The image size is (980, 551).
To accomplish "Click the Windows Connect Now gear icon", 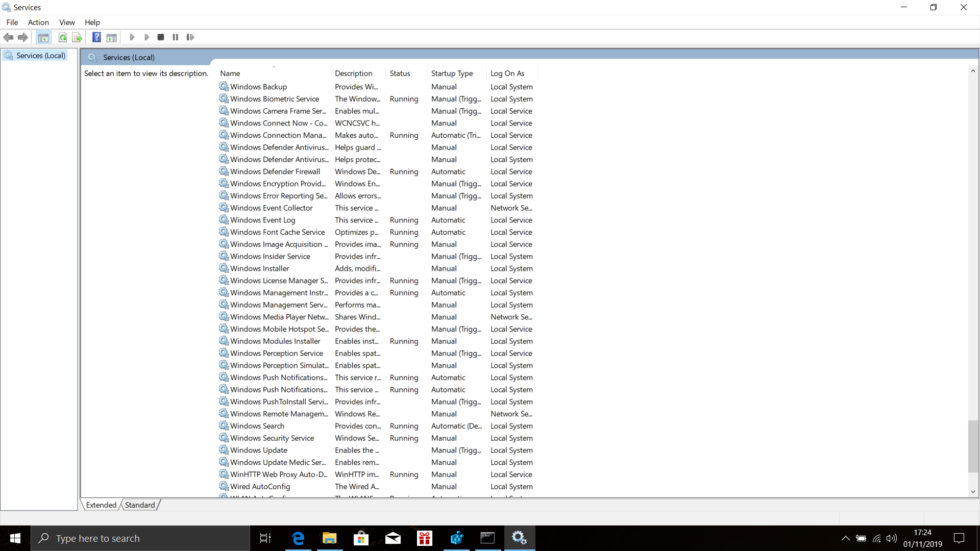I will tap(224, 123).
